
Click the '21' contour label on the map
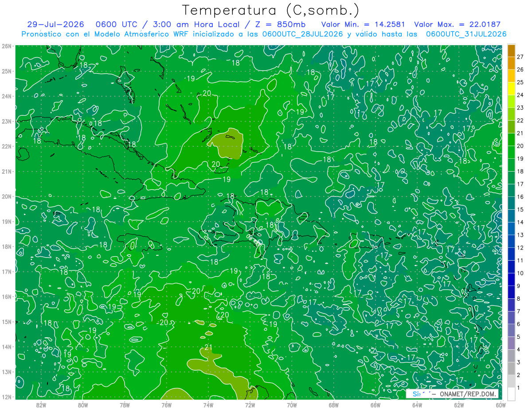[208, 347]
